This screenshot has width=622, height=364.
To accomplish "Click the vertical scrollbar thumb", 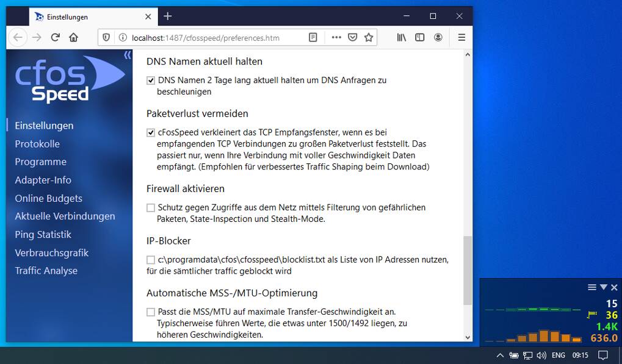I will pyautogui.click(x=468, y=271).
